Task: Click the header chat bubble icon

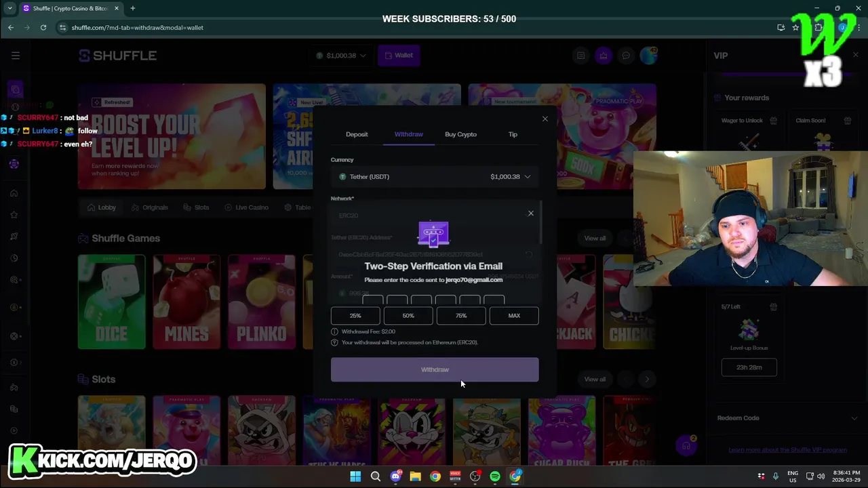Action: (x=627, y=56)
